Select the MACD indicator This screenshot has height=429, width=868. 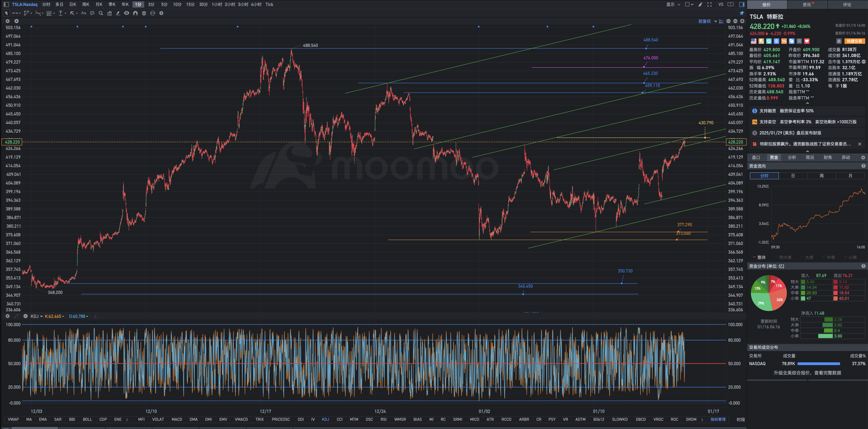(177, 419)
